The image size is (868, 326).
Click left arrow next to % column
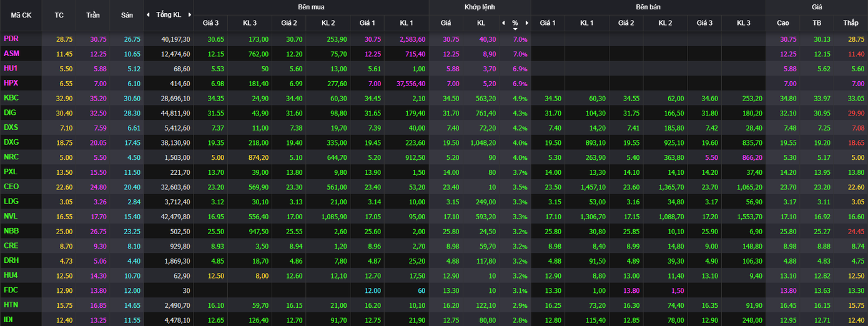click(x=503, y=23)
